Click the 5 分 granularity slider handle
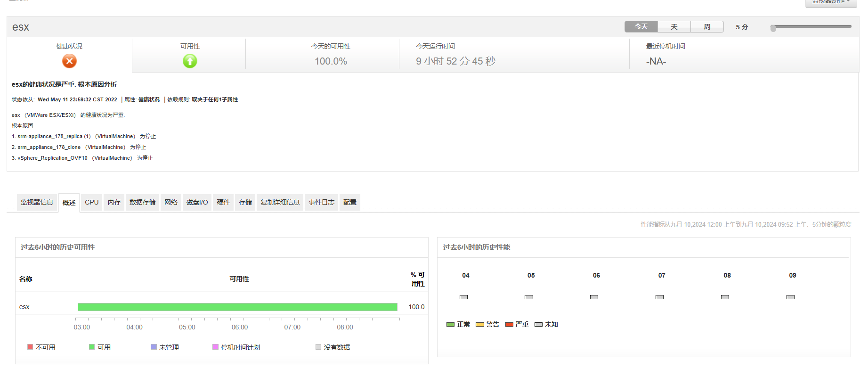The image size is (868, 369). [773, 28]
